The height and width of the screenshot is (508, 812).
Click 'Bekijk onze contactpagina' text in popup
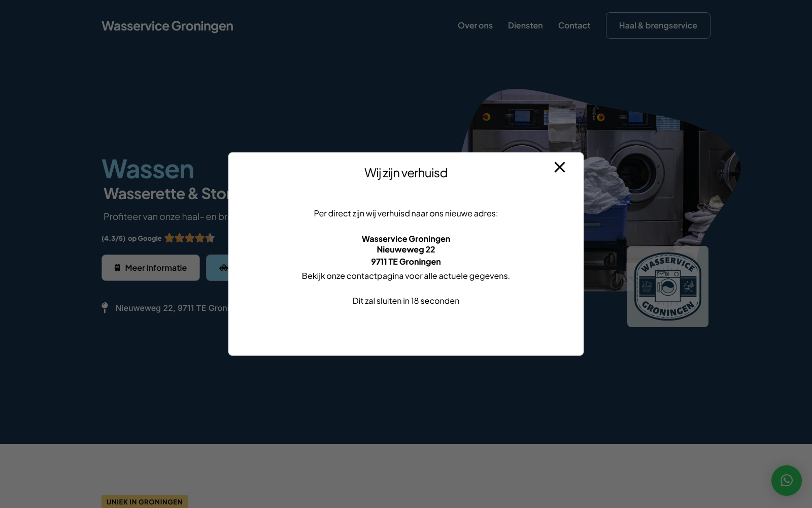coord(406,276)
